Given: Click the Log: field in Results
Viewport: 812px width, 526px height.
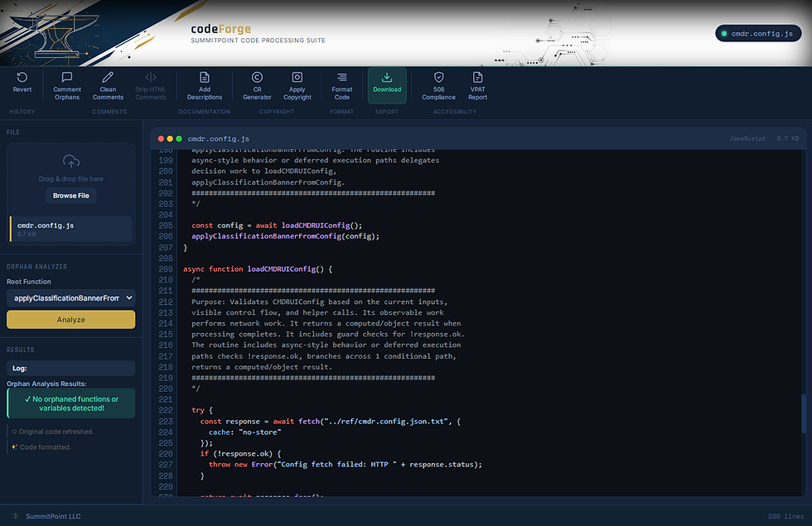Looking at the screenshot, I should tap(71, 368).
